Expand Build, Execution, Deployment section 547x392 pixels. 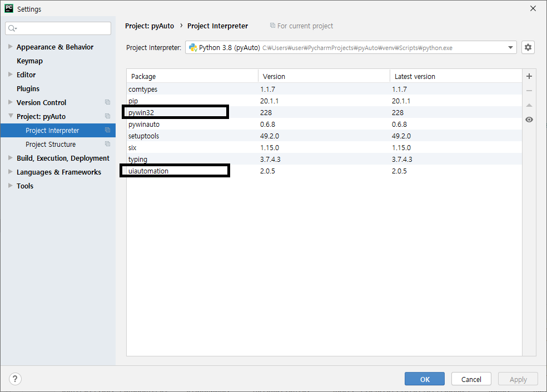(x=11, y=158)
